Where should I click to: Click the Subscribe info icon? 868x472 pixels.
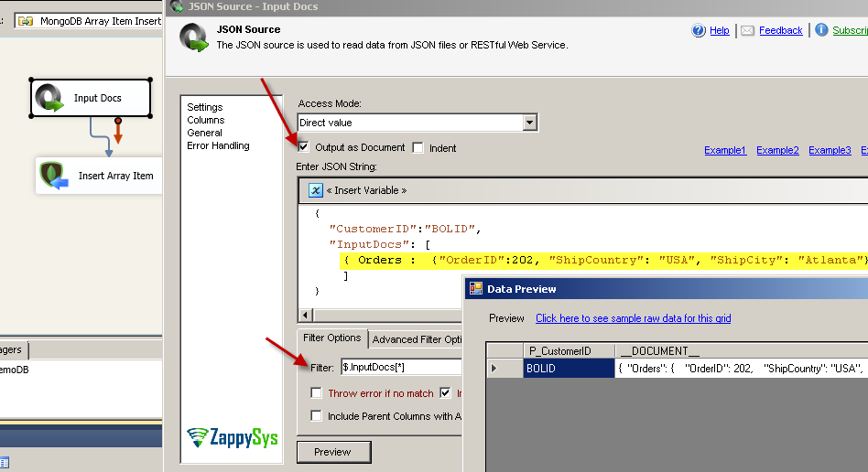[x=821, y=30]
